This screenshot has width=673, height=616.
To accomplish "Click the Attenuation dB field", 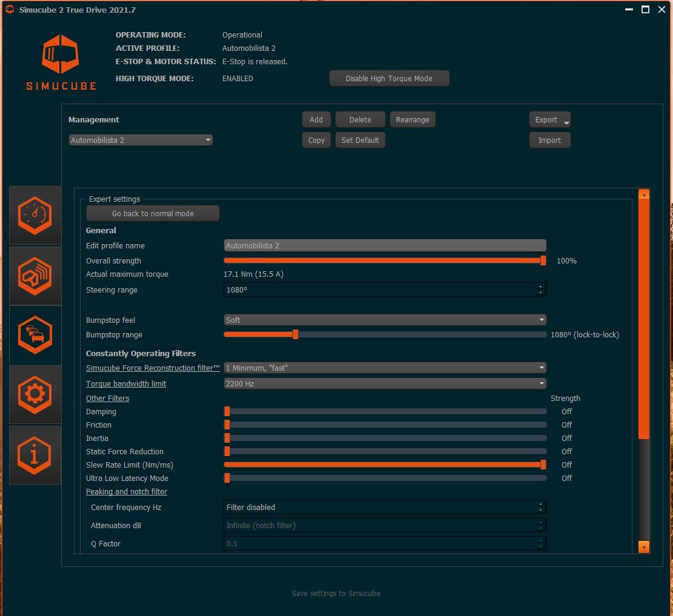I will pos(385,525).
